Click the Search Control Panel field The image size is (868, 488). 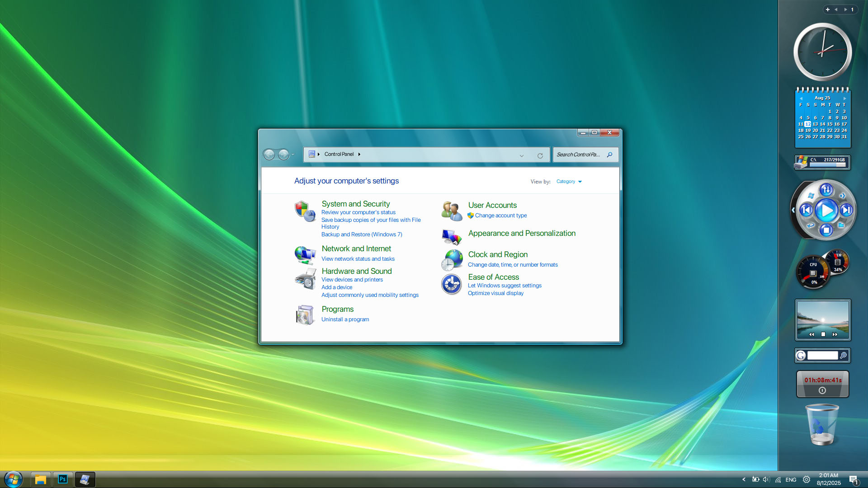[580, 155]
